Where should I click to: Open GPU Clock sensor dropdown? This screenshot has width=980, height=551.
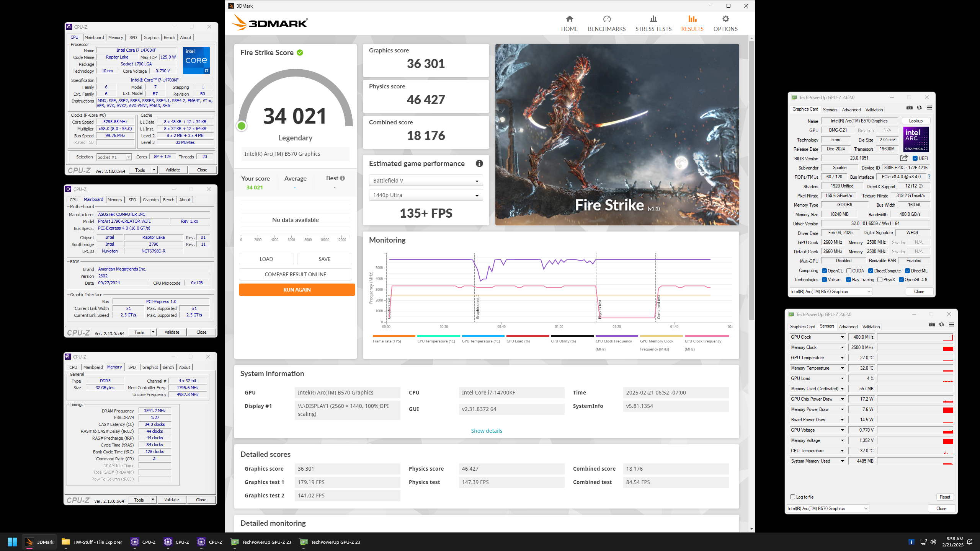pyautogui.click(x=842, y=337)
